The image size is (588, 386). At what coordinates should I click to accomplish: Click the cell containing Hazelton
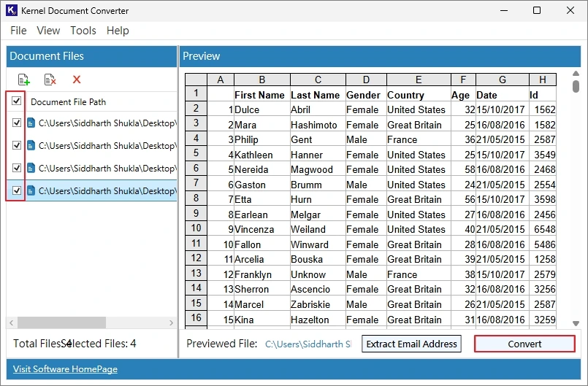(318, 320)
